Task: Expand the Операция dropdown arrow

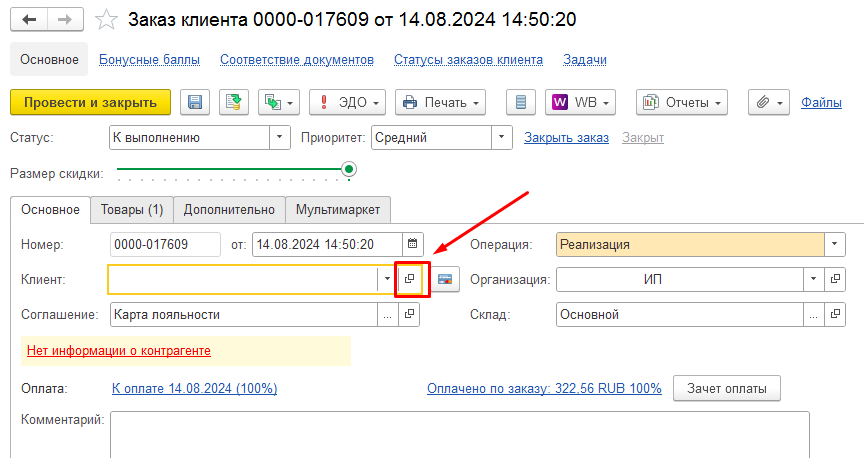Action: click(x=835, y=244)
